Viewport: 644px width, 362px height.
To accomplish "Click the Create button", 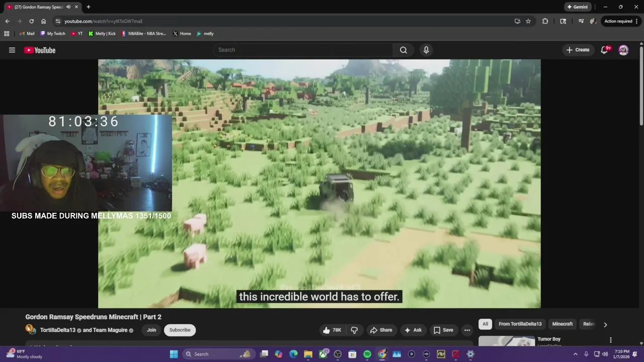I will pyautogui.click(x=578, y=50).
